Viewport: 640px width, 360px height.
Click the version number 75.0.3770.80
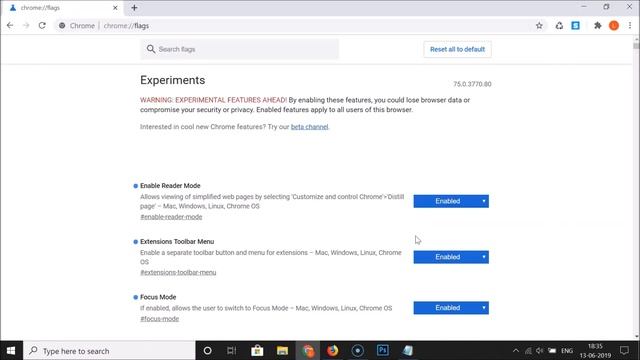click(x=472, y=84)
